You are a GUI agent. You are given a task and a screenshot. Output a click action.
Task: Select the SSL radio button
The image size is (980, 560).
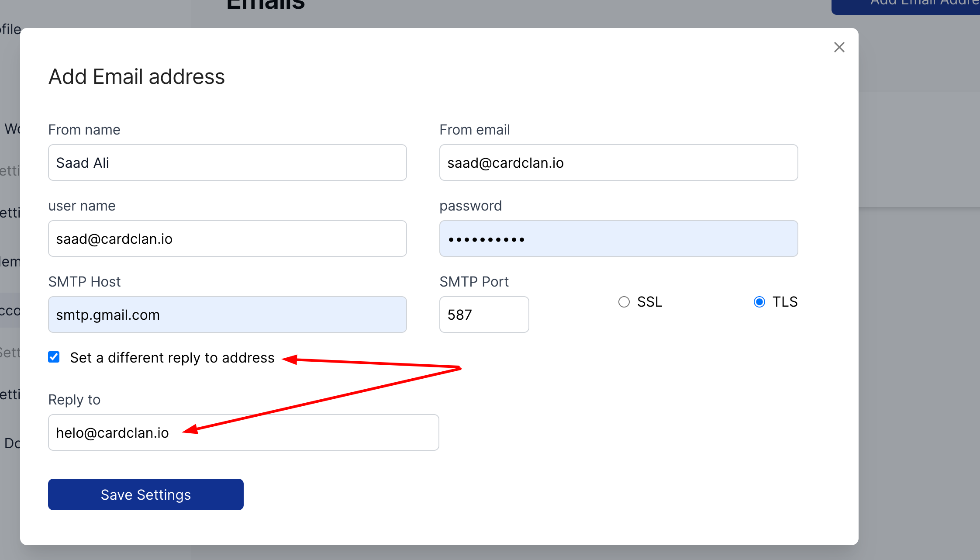[x=624, y=301]
